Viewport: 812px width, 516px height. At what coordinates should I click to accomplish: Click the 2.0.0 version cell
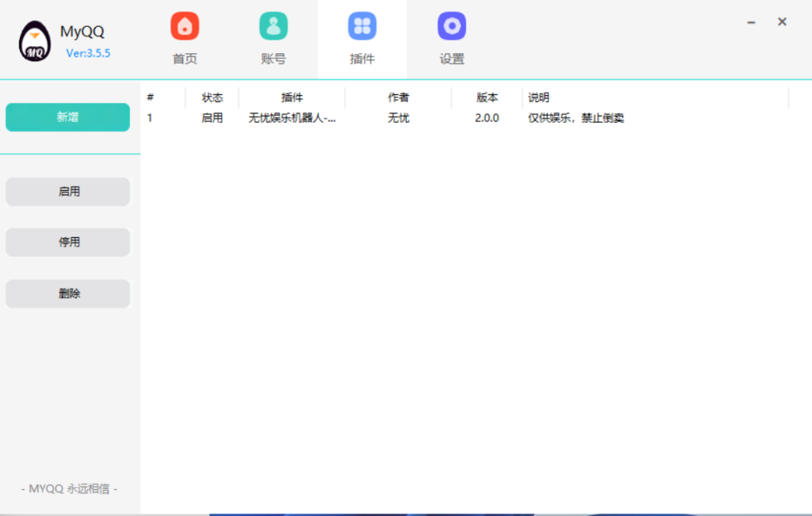click(487, 118)
